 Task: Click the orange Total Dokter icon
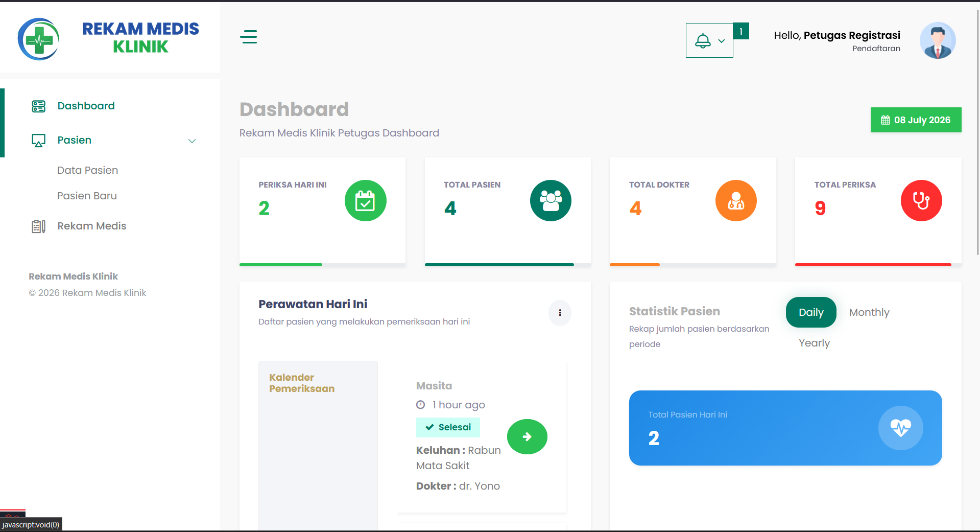tap(736, 200)
